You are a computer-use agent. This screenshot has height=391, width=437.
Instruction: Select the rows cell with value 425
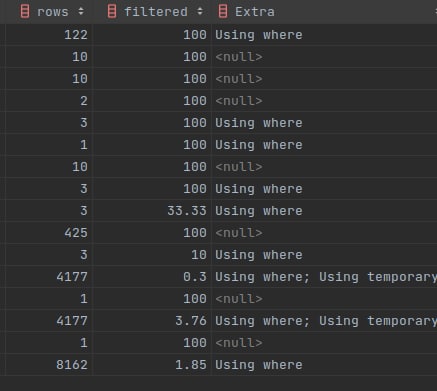pyautogui.click(x=49, y=233)
